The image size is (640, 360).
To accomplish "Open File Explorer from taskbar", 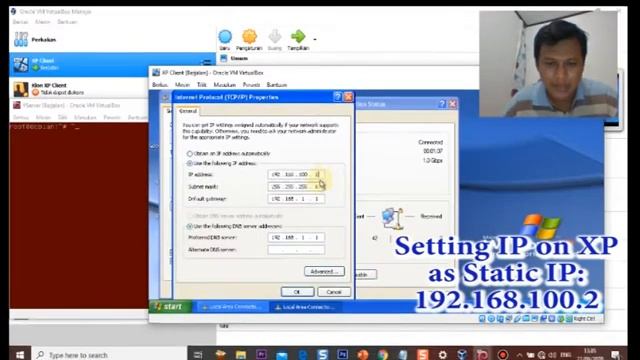I will pyautogui.click(x=240, y=355).
